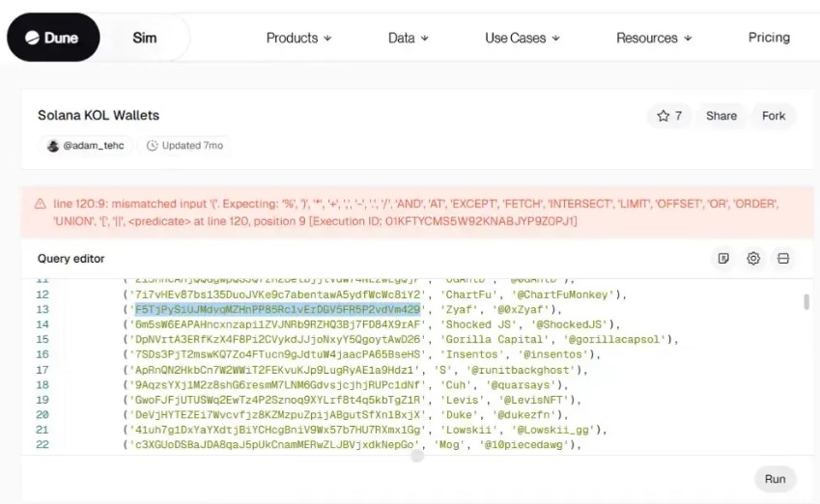Switch to the Sim tab
The width and height of the screenshot is (820, 504).
click(x=145, y=38)
